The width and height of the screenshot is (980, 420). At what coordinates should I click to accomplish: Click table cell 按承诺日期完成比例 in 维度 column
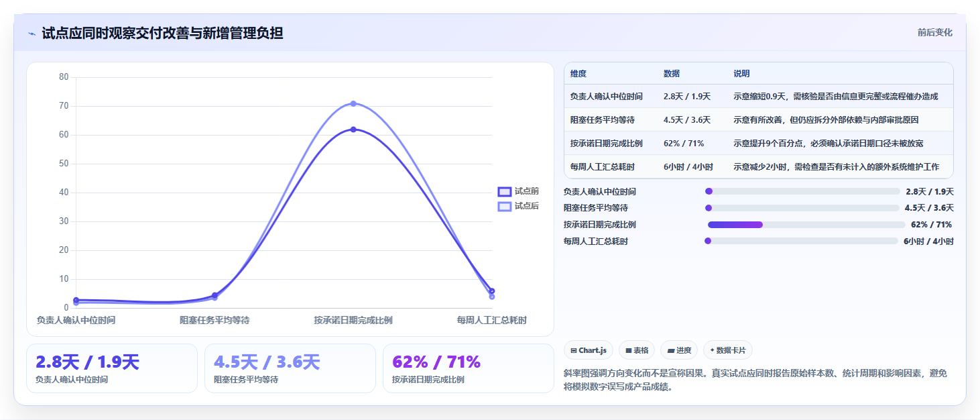tap(607, 144)
